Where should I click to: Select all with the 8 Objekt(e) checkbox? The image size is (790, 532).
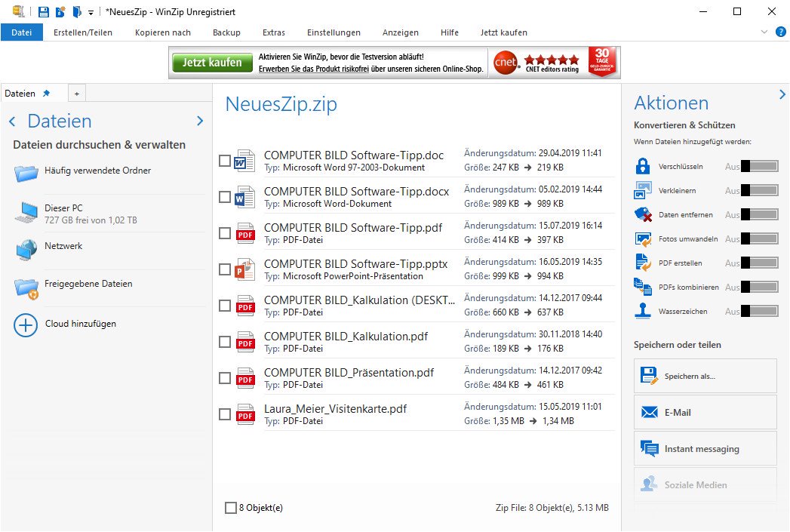230,508
